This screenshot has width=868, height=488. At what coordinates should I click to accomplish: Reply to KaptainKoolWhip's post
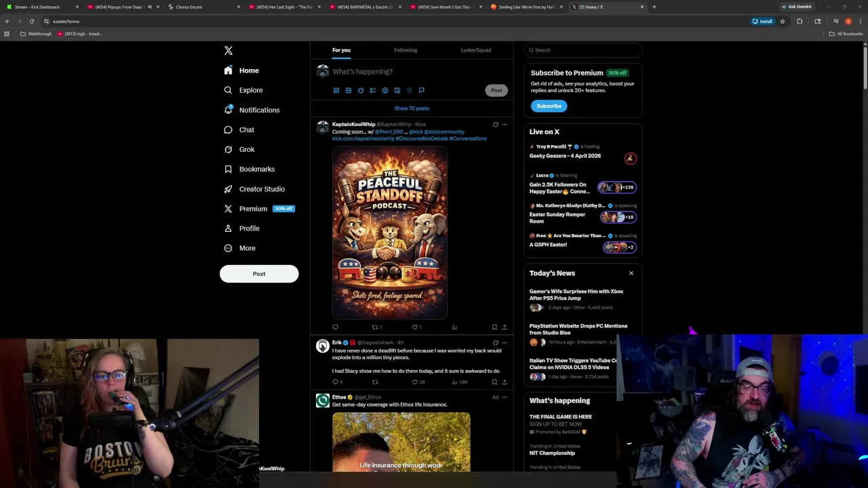click(335, 327)
